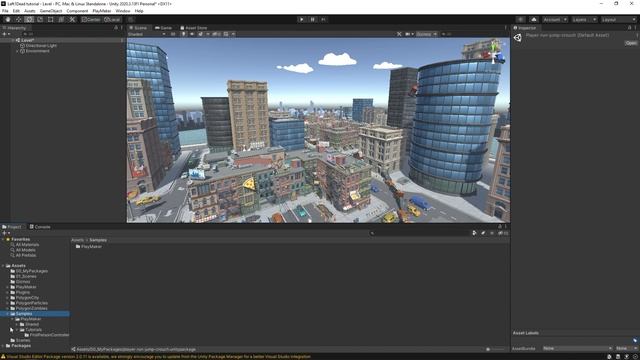Image resolution: width=640 pixels, height=360 pixels.
Task: Expand the PolygonCity folder
Action: [7, 298]
